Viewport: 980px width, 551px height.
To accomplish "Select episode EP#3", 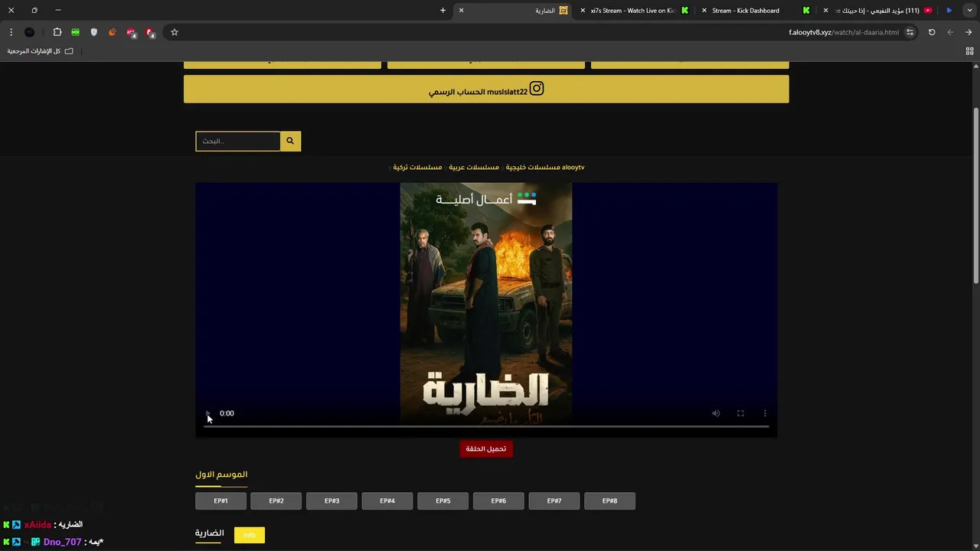I will point(332,501).
